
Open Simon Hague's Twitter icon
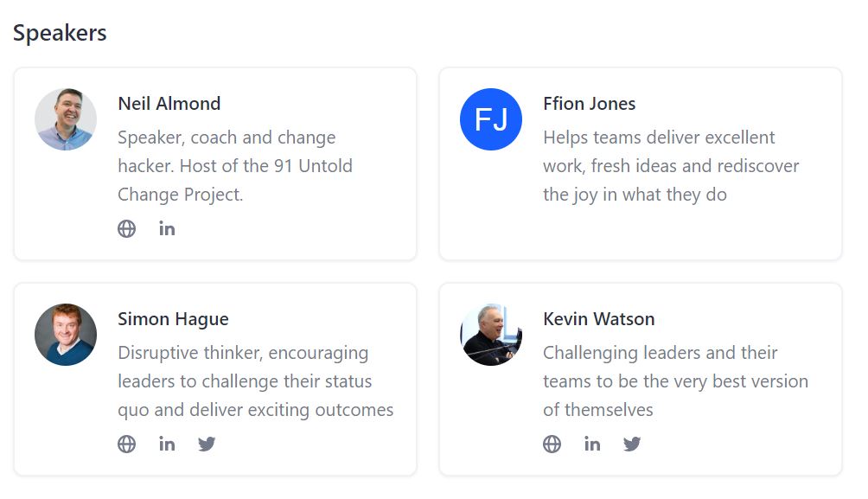tap(207, 445)
